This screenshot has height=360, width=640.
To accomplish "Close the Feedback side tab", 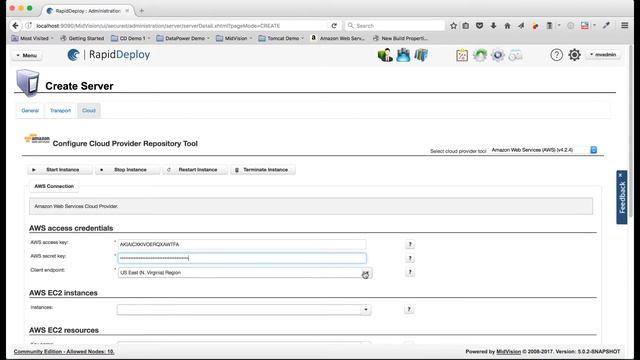I will (x=621, y=175).
